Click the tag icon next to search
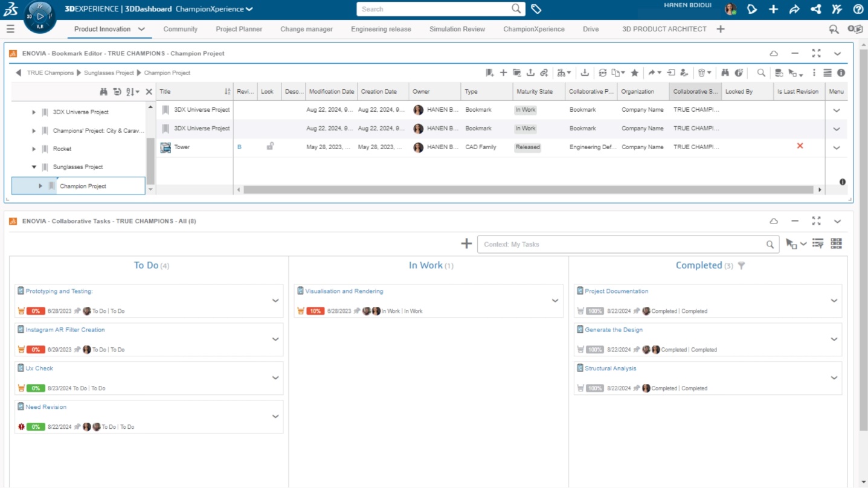 536,9
